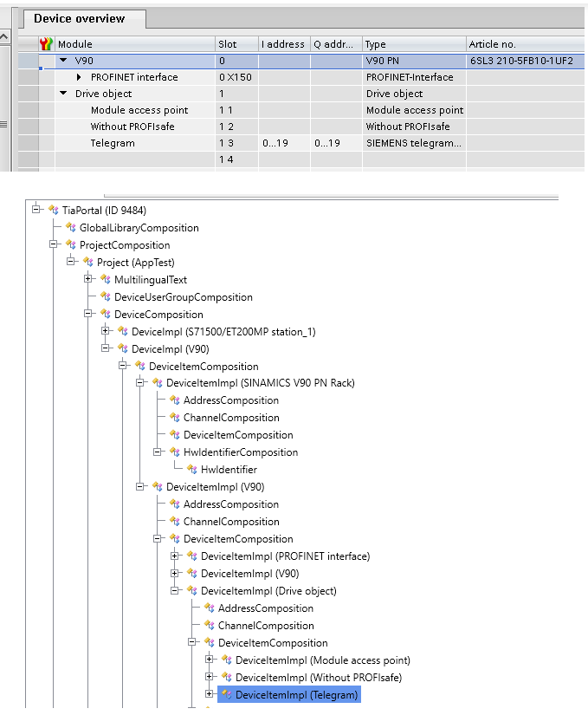
Task: Collapse the DeviceImpl (V90) device node
Action: click(105, 348)
